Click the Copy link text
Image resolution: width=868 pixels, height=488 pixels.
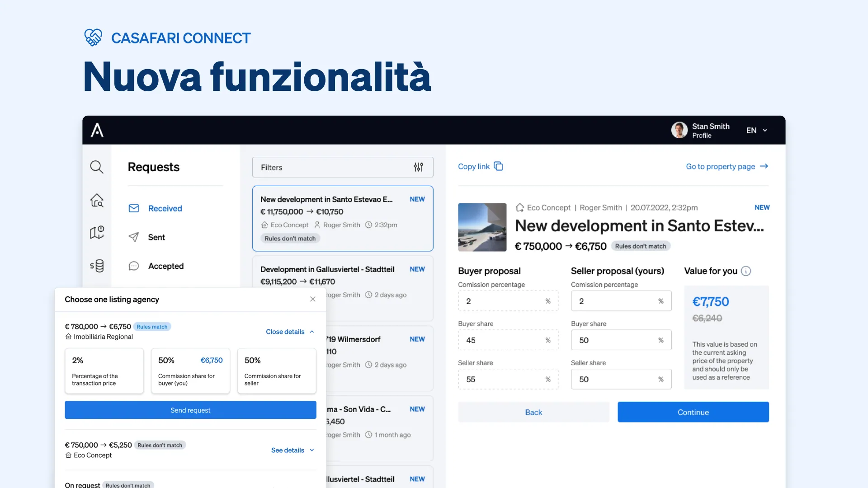click(474, 166)
